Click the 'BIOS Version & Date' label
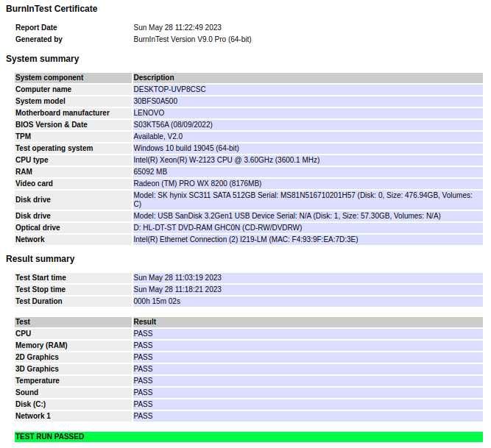 coord(52,125)
